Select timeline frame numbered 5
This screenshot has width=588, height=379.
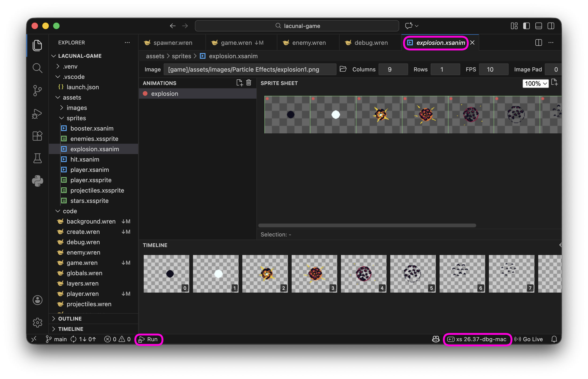click(x=413, y=274)
